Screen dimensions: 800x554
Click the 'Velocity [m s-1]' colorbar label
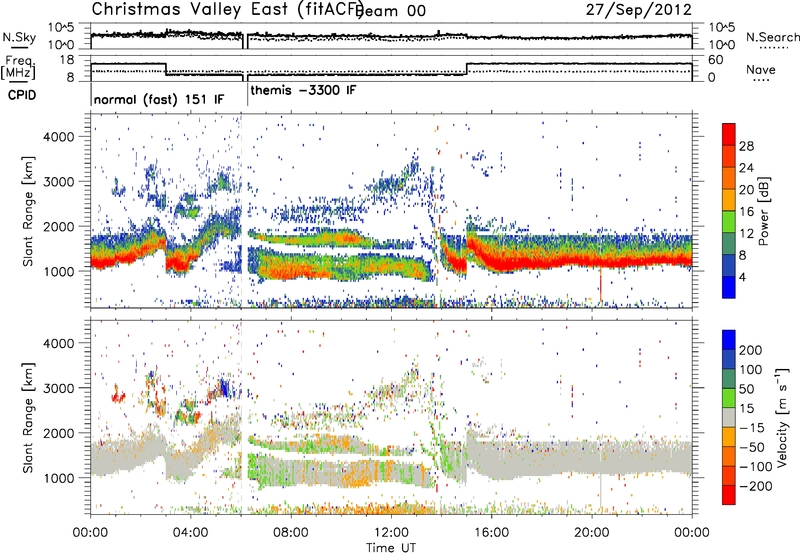click(x=782, y=417)
